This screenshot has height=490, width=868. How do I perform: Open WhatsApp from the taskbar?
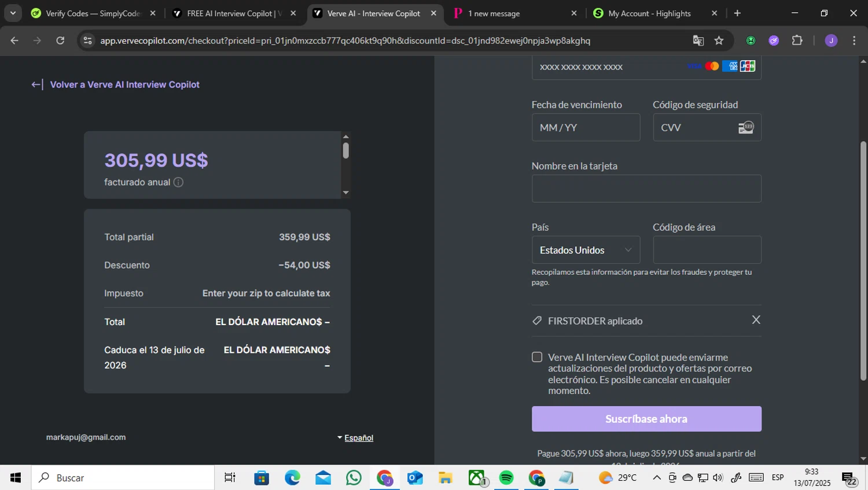pos(354,478)
